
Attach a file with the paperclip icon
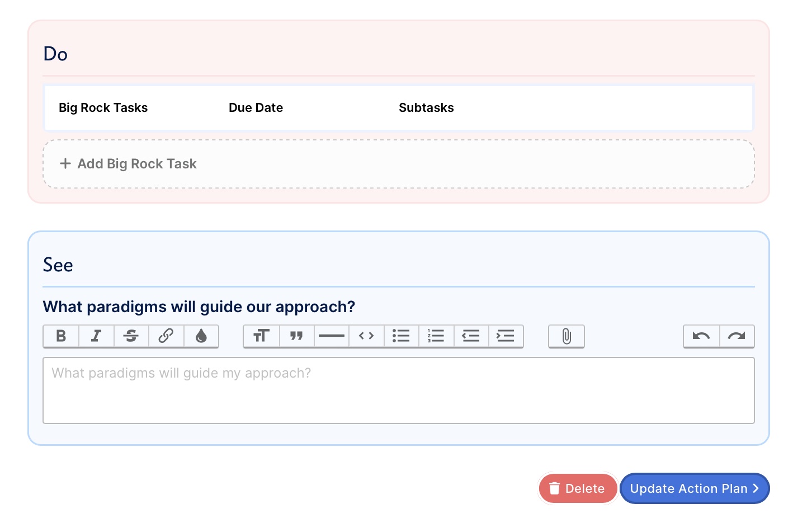566,336
